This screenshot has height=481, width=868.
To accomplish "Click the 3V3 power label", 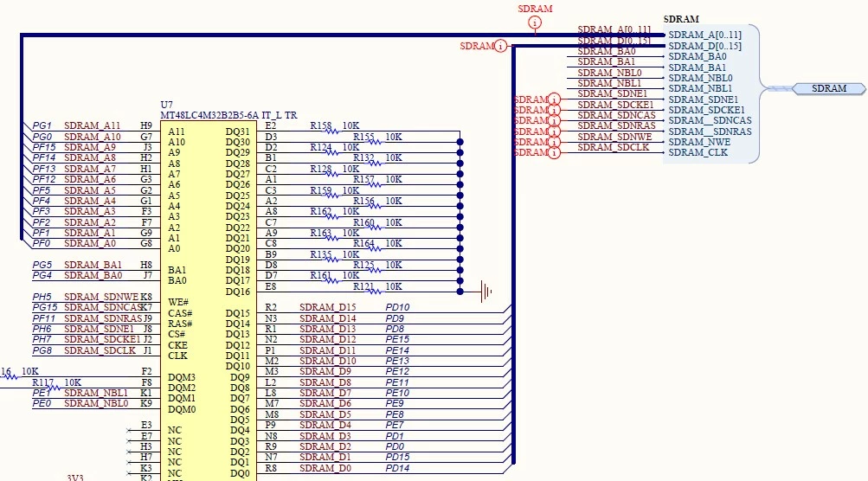I will (x=75, y=478).
